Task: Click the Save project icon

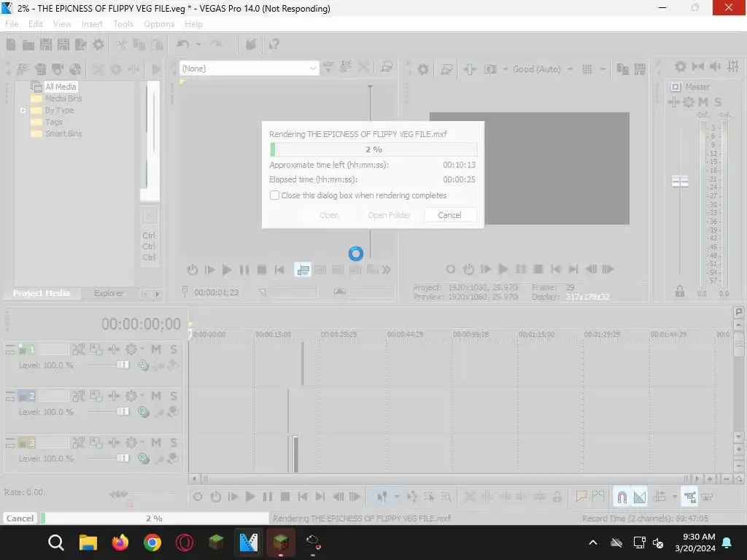Action: [x=46, y=44]
